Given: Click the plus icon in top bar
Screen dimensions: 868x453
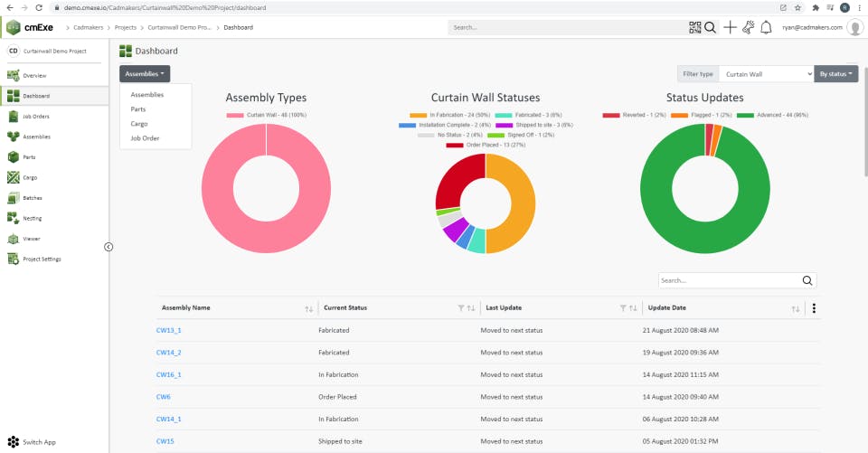Looking at the screenshot, I should [x=731, y=27].
